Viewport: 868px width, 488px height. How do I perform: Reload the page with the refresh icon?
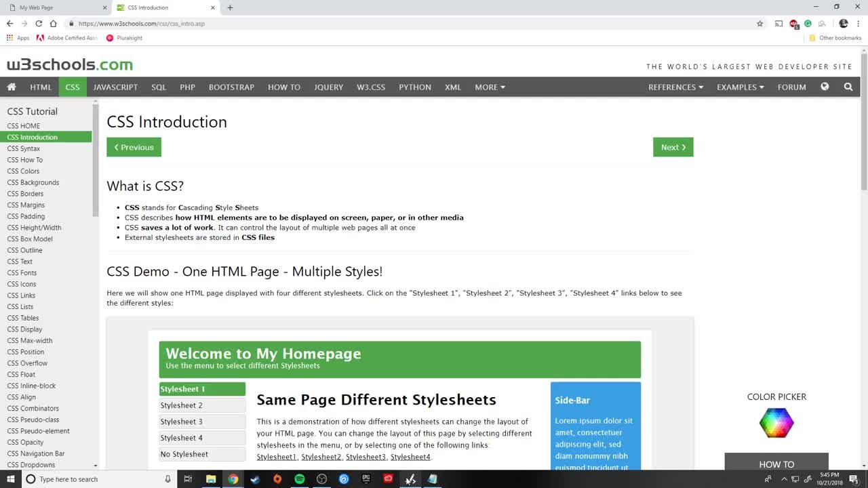pyautogui.click(x=39, y=23)
